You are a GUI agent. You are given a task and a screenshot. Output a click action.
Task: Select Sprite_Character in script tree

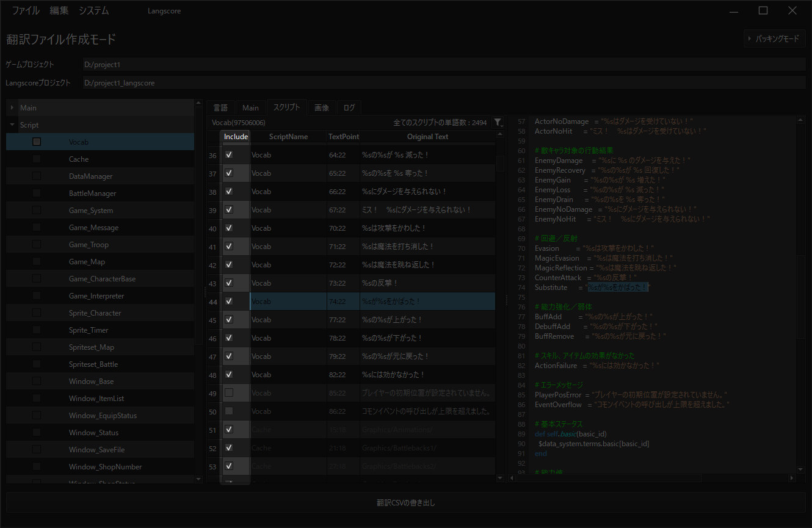pyautogui.click(x=95, y=313)
